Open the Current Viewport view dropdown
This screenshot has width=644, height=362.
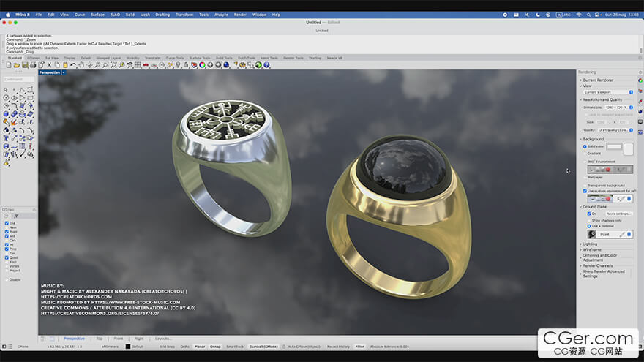coord(608,92)
